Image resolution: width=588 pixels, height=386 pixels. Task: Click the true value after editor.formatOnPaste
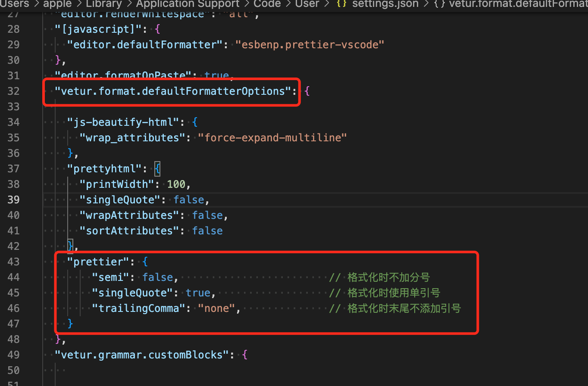[x=216, y=76]
